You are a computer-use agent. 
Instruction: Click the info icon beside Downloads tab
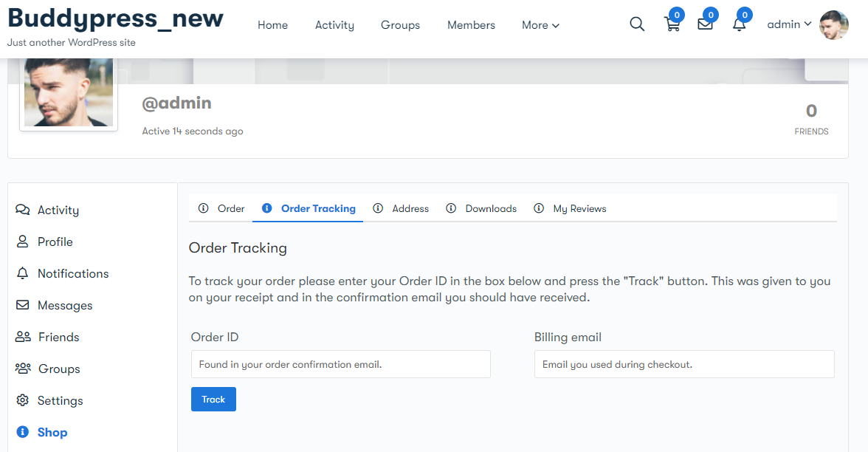coord(451,208)
